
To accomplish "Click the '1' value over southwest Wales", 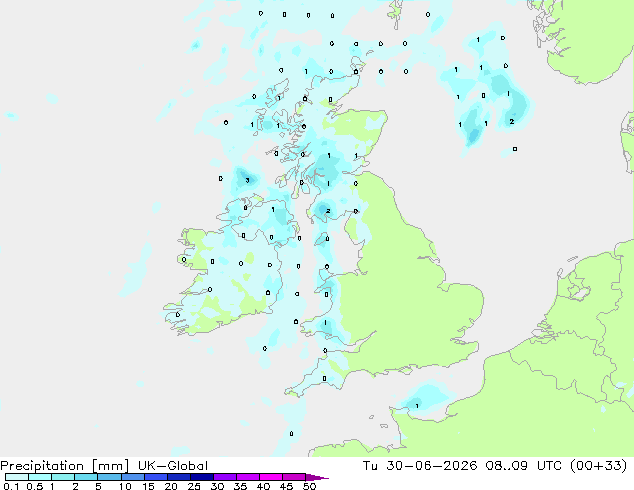I will pos(325,323).
